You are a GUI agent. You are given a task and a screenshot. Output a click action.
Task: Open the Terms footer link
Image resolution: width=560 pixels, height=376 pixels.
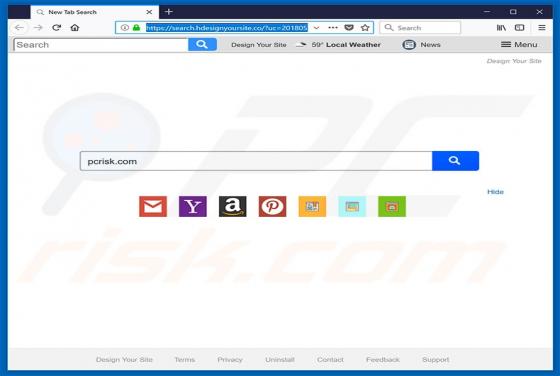[185, 360]
